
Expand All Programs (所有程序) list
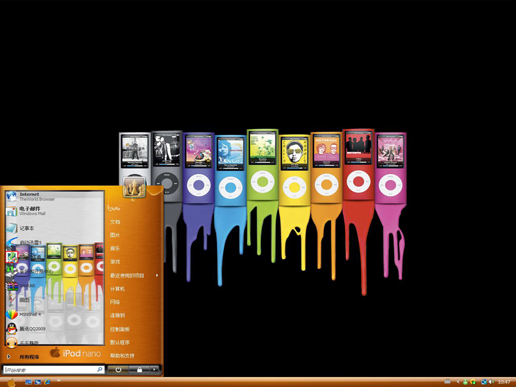[x=24, y=357]
